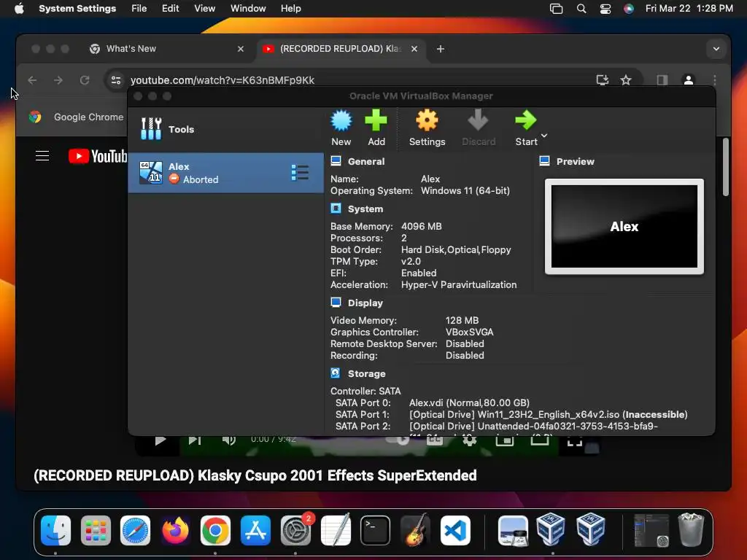Open the View menu
The width and height of the screenshot is (747, 560).
tap(204, 9)
